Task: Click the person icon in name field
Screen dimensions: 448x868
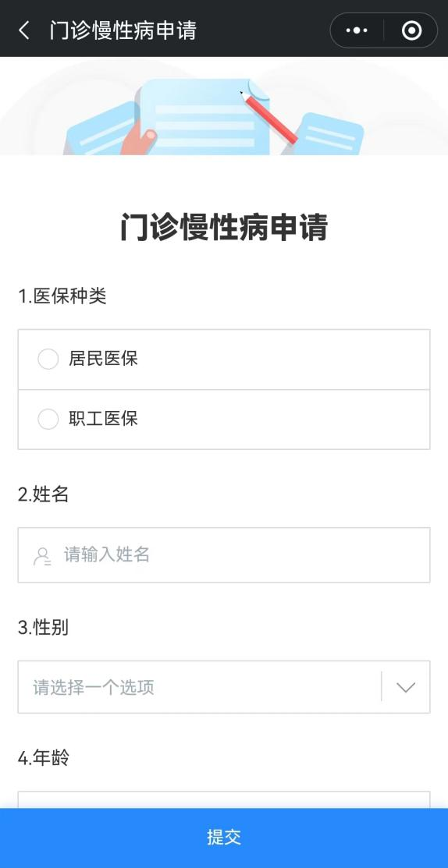Action: (43, 556)
